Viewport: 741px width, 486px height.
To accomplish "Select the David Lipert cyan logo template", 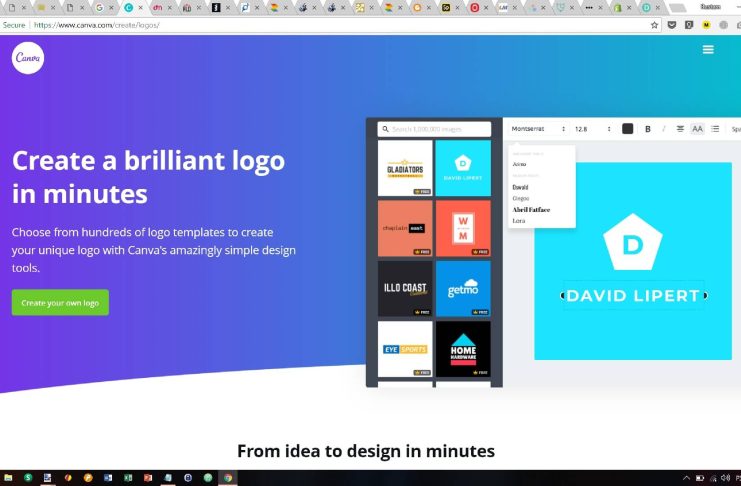I will [x=463, y=168].
